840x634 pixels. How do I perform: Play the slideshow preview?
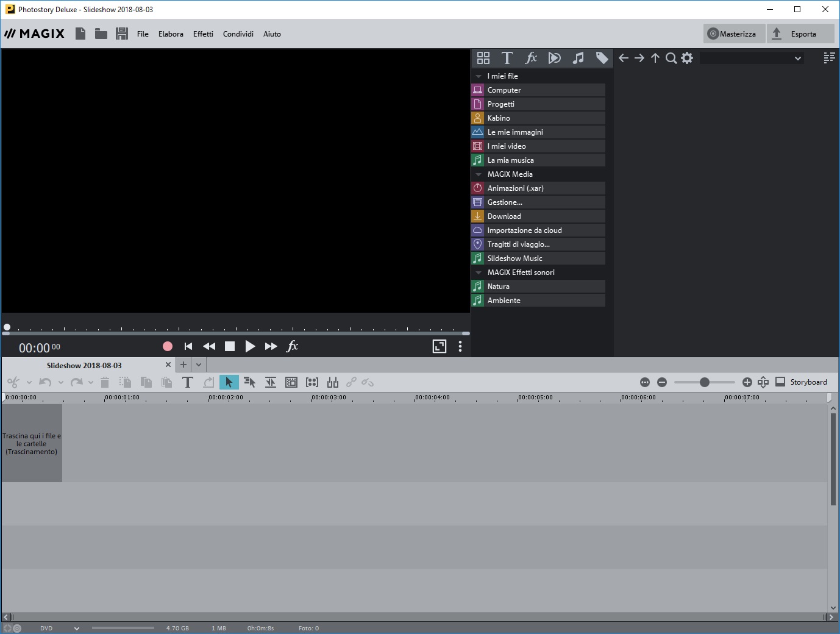[x=250, y=346]
